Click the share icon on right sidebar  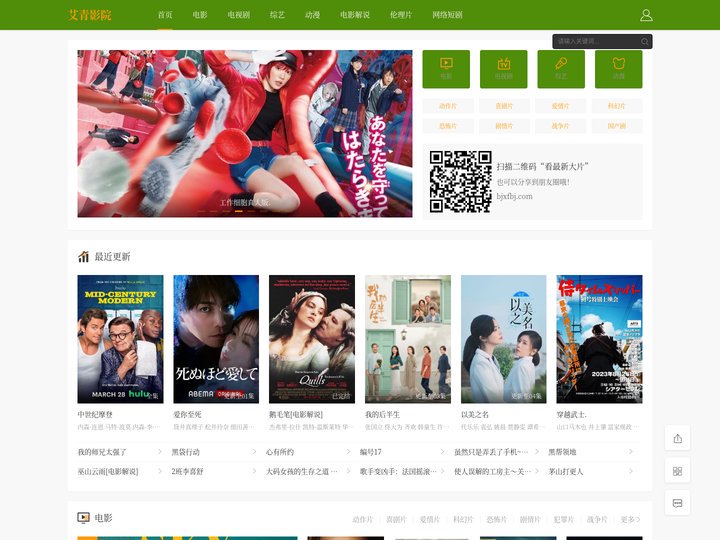[x=677, y=439]
